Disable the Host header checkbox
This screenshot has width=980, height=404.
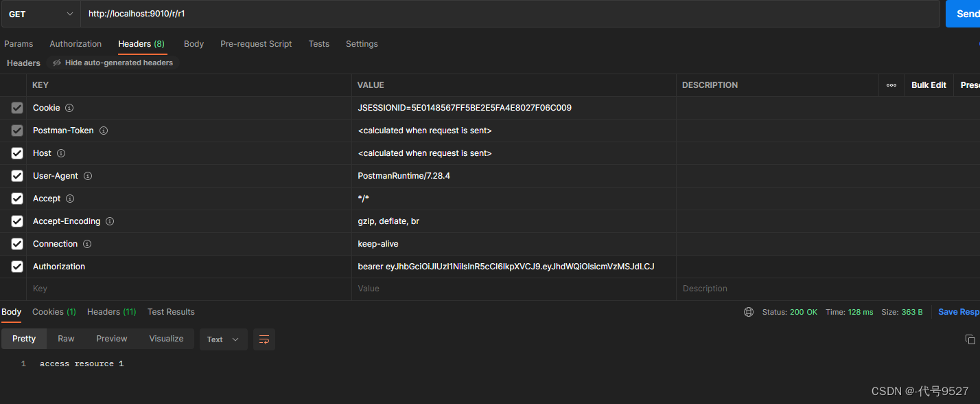pyautogui.click(x=17, y=153)
